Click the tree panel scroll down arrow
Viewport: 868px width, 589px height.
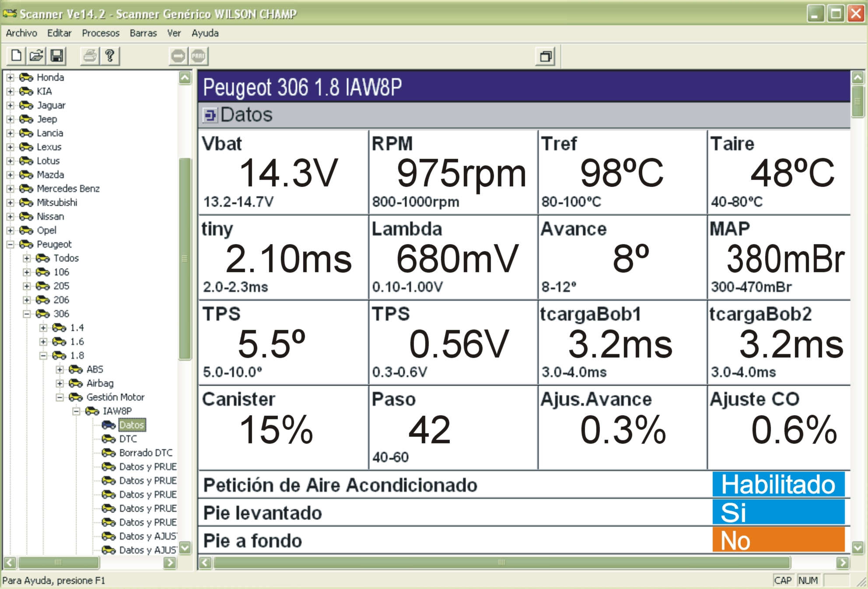click(x=185, y=548)
